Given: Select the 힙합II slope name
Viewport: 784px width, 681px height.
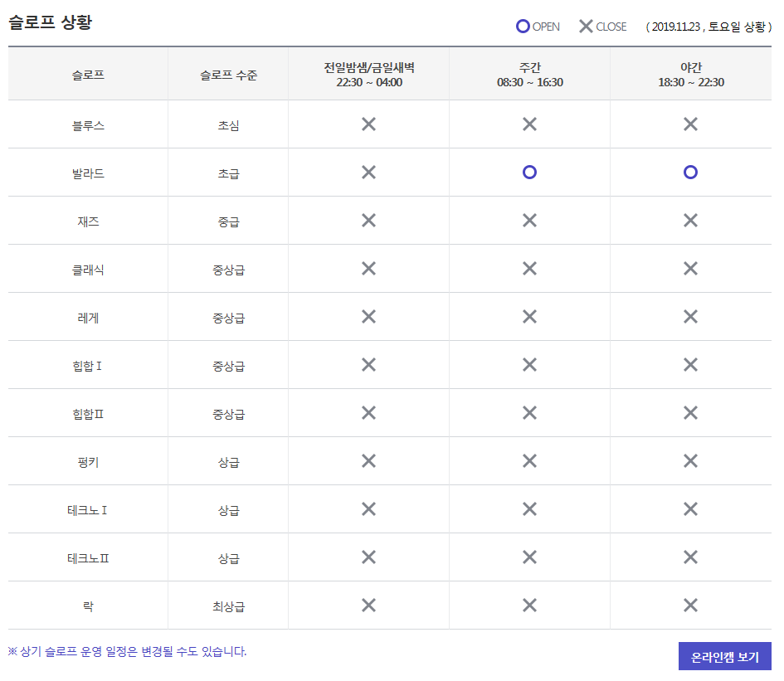Looking at the screenshot, I should pyautogui.click(x=88, y=414).
